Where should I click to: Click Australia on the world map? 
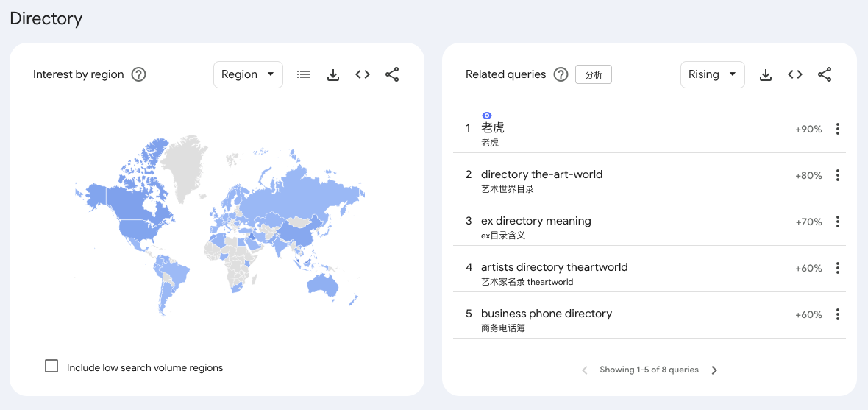[323, 283]
